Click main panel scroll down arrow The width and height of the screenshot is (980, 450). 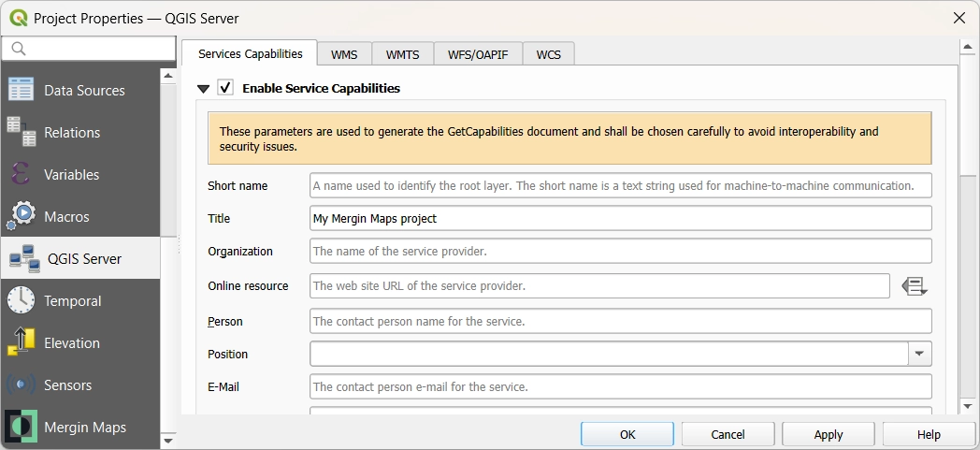[x=968, y=406]
